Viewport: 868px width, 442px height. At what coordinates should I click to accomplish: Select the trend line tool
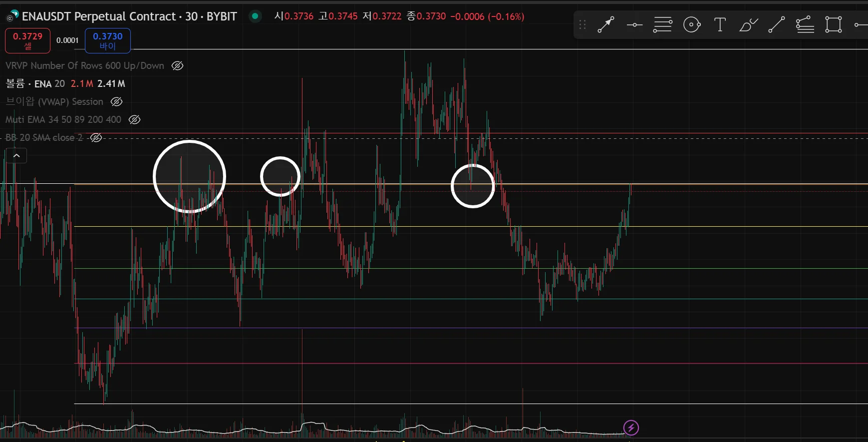[x=776, y=24]
